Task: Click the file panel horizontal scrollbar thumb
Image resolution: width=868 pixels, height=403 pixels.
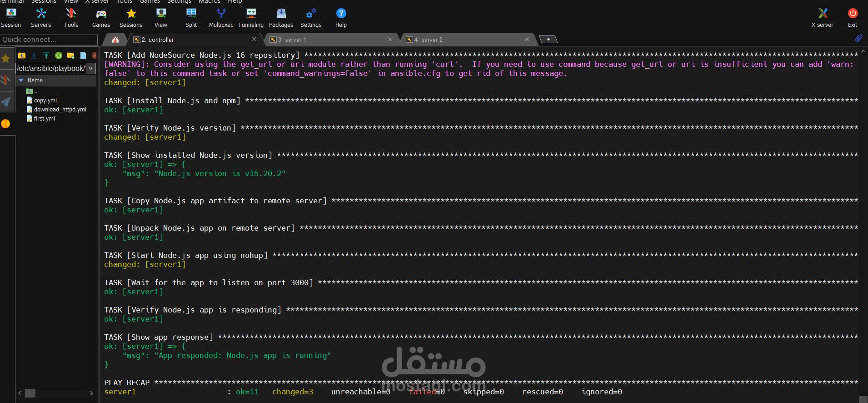Action: [x=30, y=393]
